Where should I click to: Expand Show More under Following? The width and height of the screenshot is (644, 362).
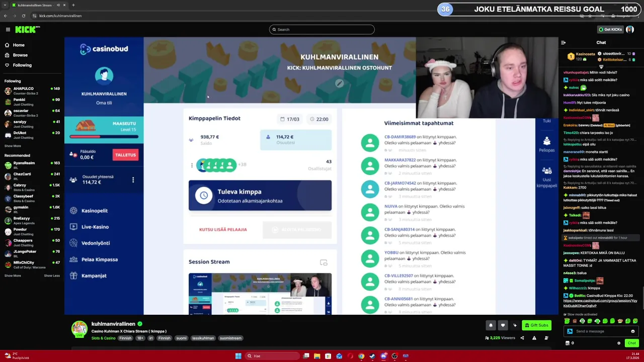click(13, 146)
